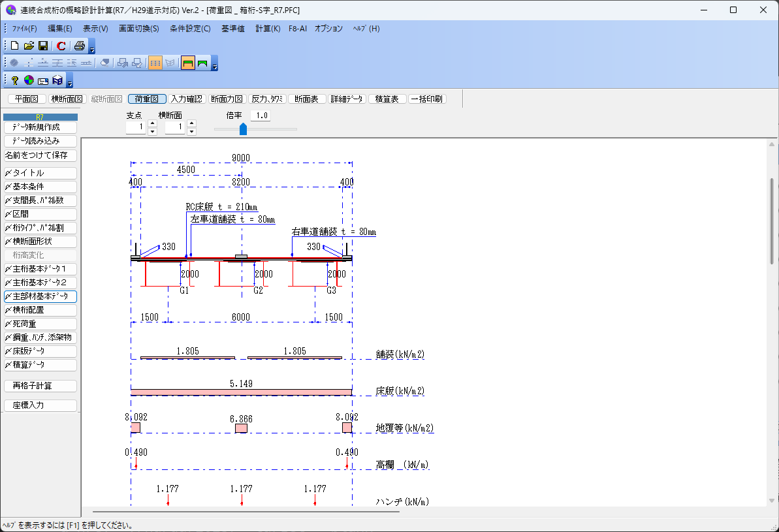Image resolution: width=779 pixels, height=532 pixels.
Task: Open the 詳細データ tab
Action: 347,99
